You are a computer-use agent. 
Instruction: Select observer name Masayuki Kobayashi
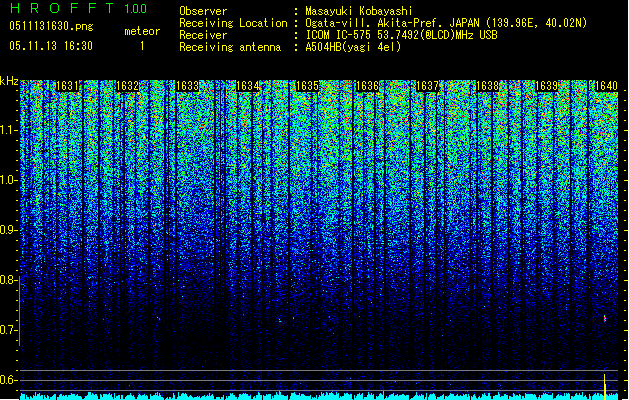(359, 11)
